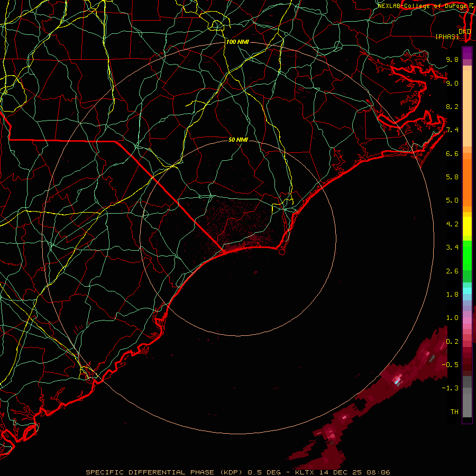This screenshot has width=476, height=476.
Task: Pick the yellow swatch beside 4.2
Action: [467, 226]
